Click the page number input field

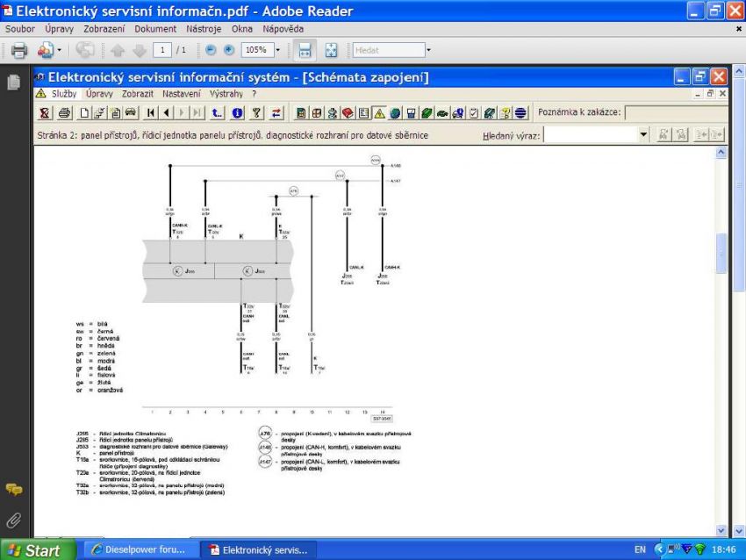(x=163, y=50)
